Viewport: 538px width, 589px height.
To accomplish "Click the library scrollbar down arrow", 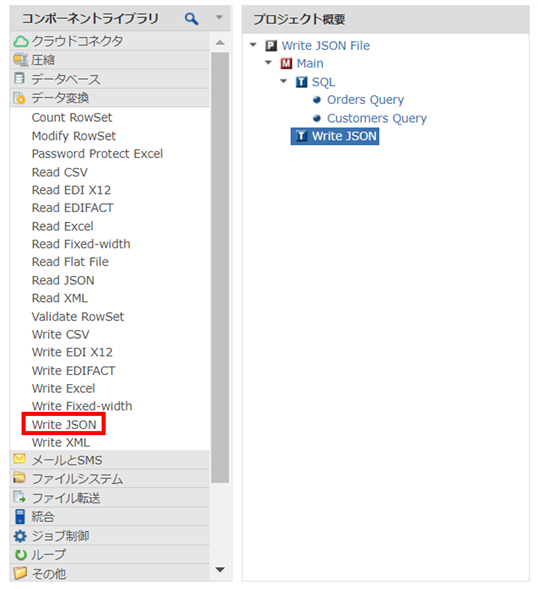I will tap(220, 570).
